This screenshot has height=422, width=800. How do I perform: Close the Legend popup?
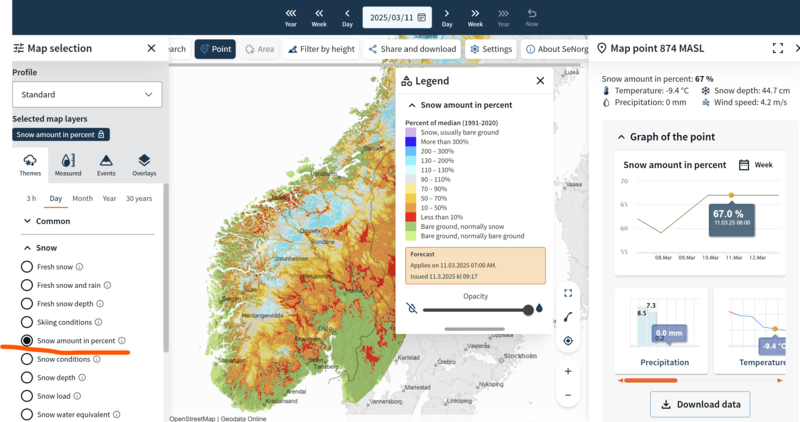(x=540, y=81)
